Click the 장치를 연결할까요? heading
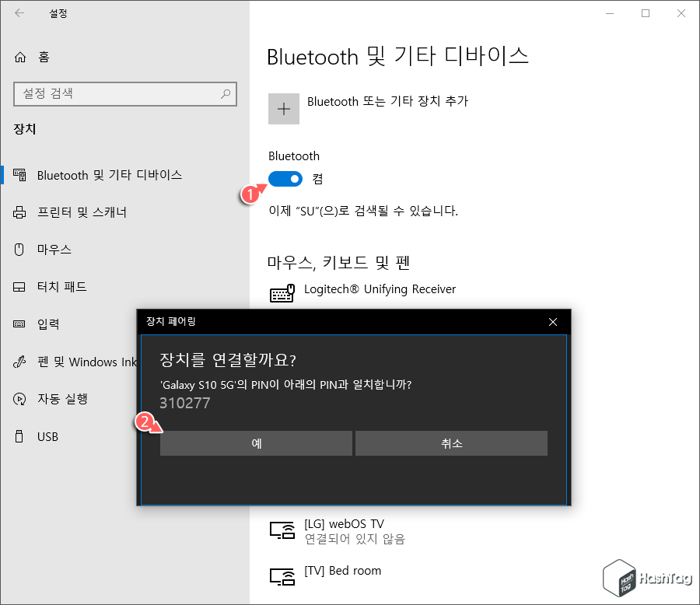Image resolution: width=700 pixels, height=605 pixels. (228, 360)
